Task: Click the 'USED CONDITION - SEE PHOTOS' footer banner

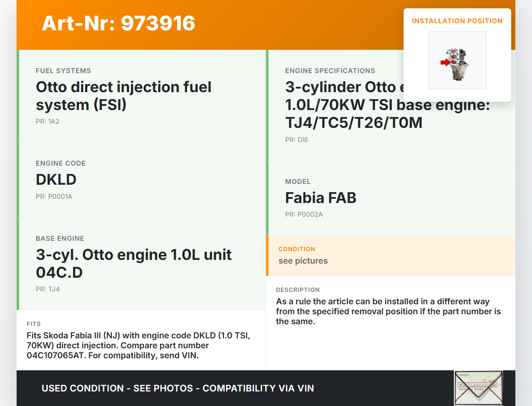Action: tap(177, 388)
